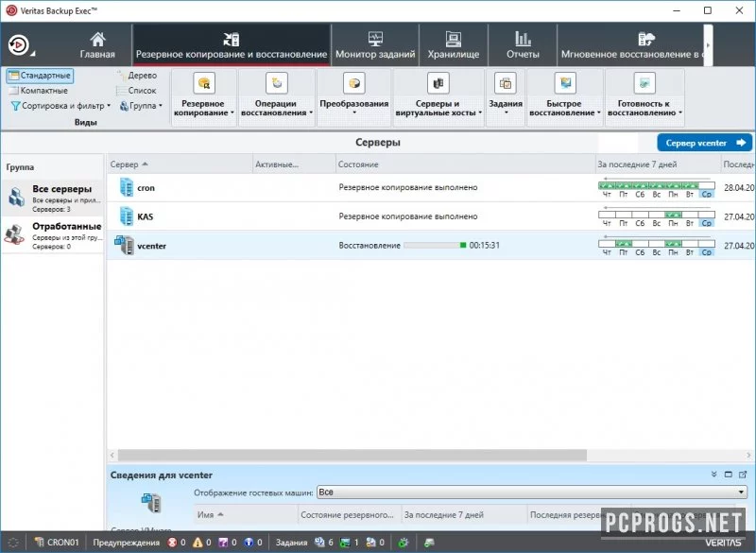Open the Отображение гостевых машин combo box
Screen dimensions: 756x553
532,493
